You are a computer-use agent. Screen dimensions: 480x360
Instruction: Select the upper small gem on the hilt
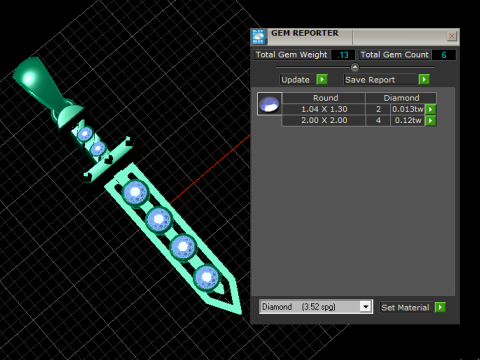[85, 134]
